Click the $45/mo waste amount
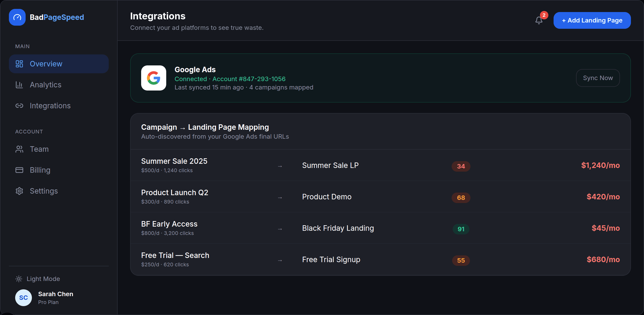Screen dimensions: 644x315 coord(606,228)
